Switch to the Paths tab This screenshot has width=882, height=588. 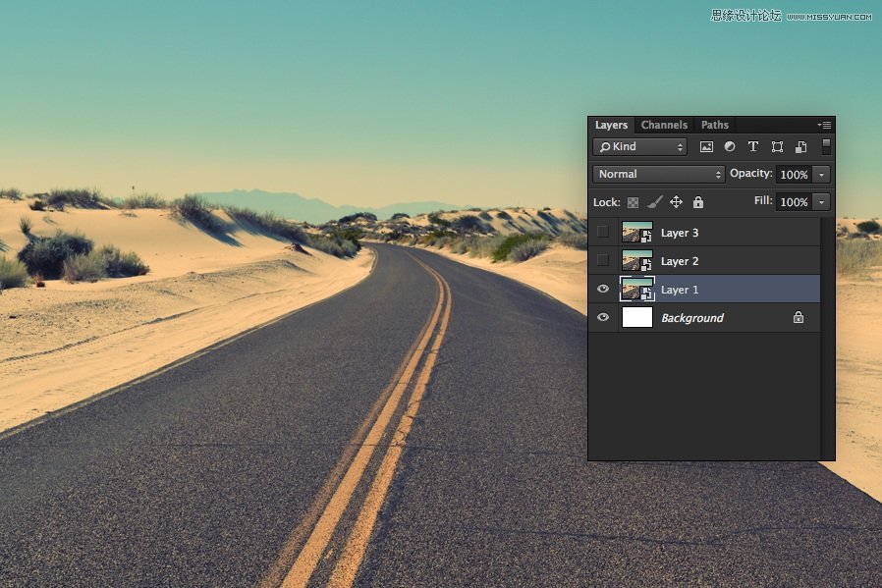point(715,125)
